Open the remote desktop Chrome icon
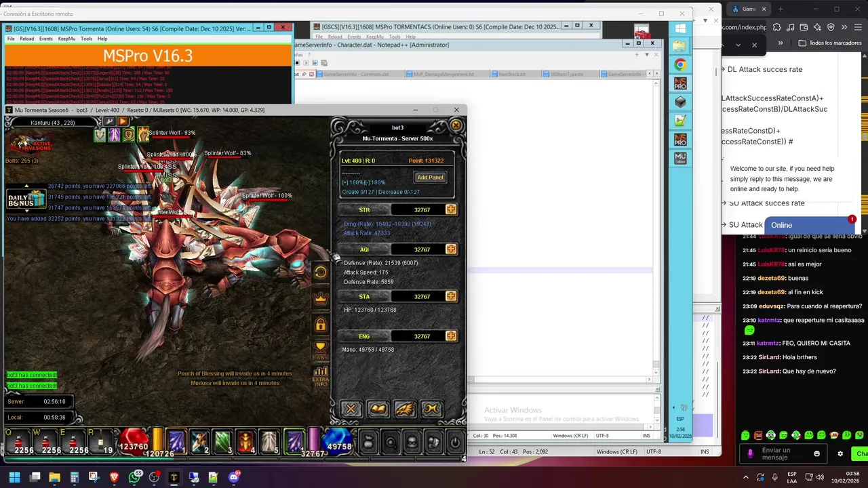 [680, 65]
